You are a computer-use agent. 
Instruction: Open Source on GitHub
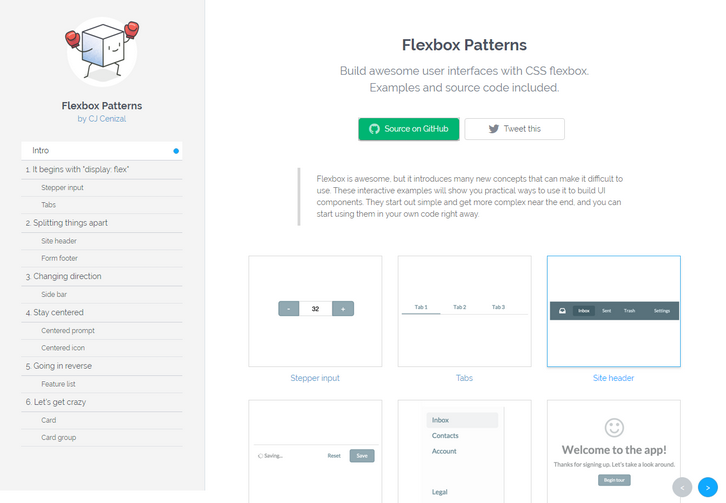click(x=409, y=129)
